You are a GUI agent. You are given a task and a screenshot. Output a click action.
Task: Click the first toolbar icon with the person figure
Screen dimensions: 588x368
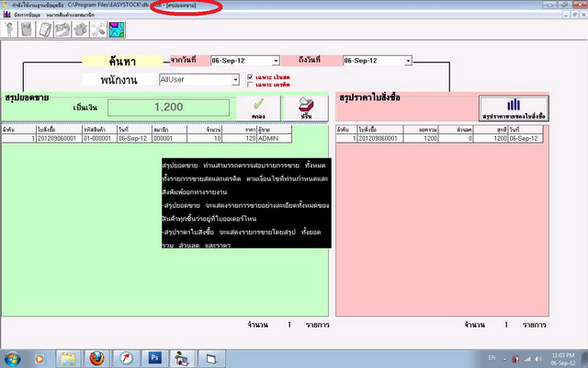pos(9,29)
